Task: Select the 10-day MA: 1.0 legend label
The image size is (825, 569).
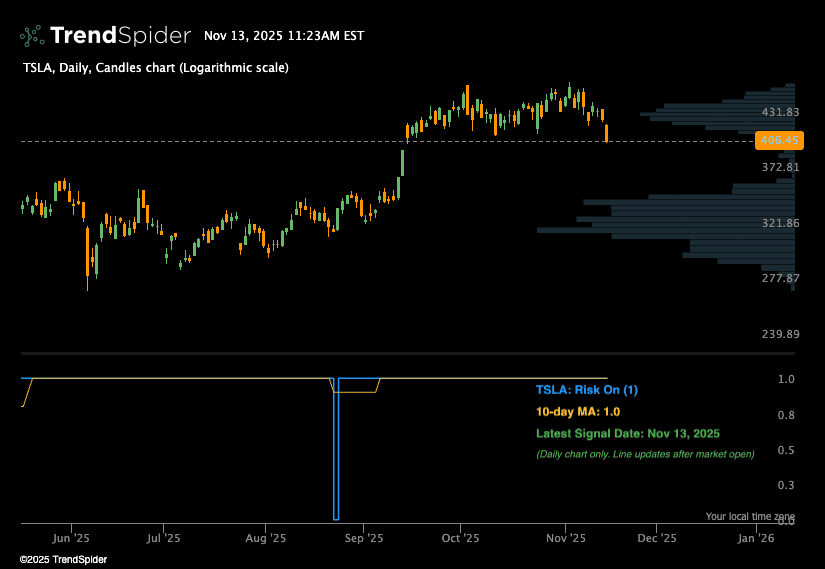Action: tap(578, 411)
